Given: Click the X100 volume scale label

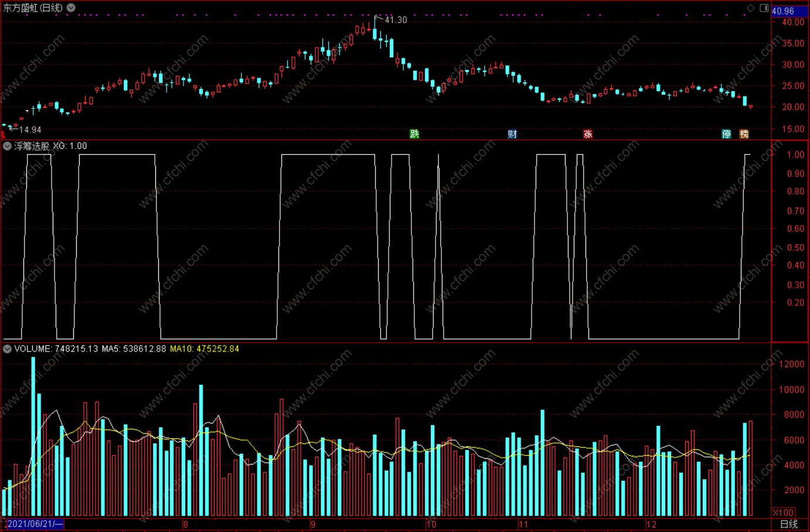Looking at the screenshot, I should (784, 513).
